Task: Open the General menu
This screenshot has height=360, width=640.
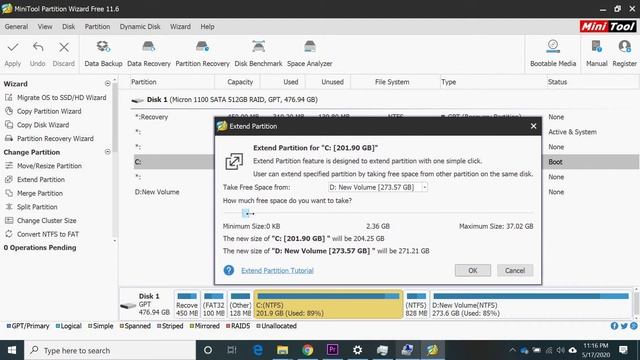Action: click(16, 27)
